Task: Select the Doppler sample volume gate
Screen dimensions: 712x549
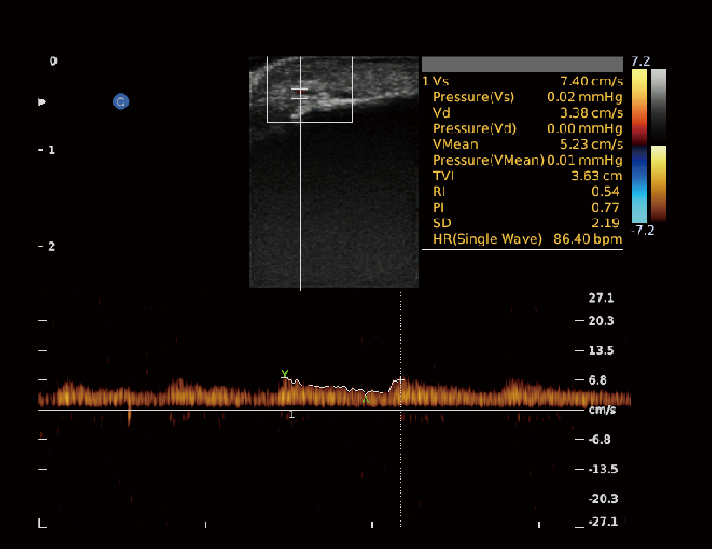Action: pos(300,94)
